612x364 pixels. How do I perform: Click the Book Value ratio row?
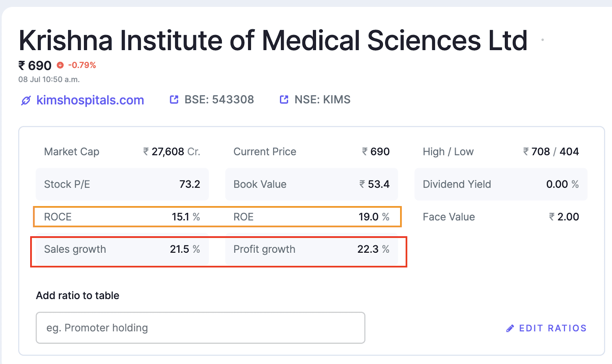(311, 184)
